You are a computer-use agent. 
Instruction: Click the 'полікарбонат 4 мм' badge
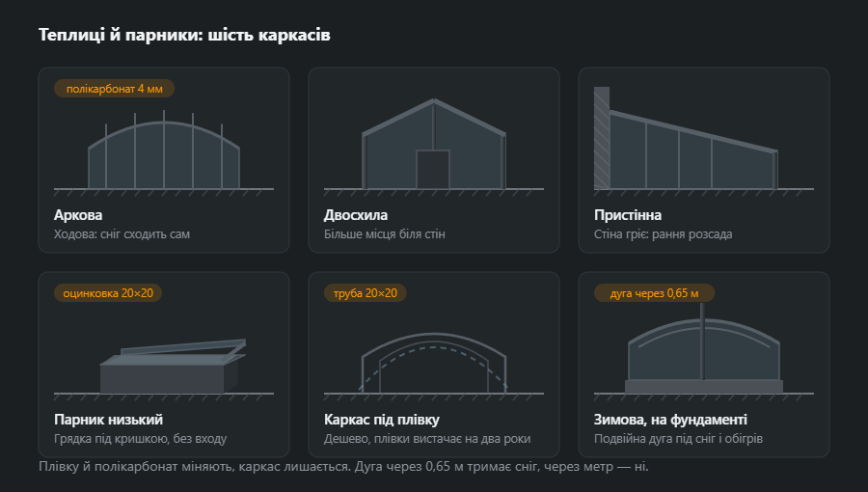(114, 89)
